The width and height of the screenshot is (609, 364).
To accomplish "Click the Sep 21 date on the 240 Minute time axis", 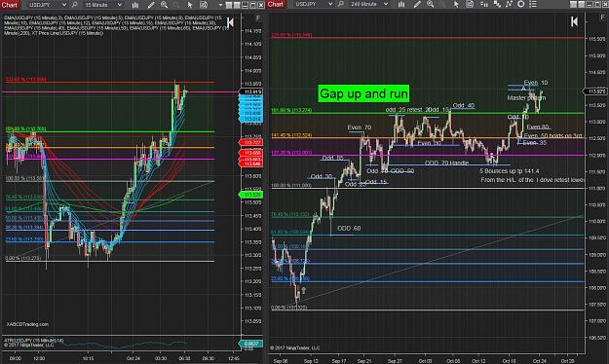I will pos(363,361).
